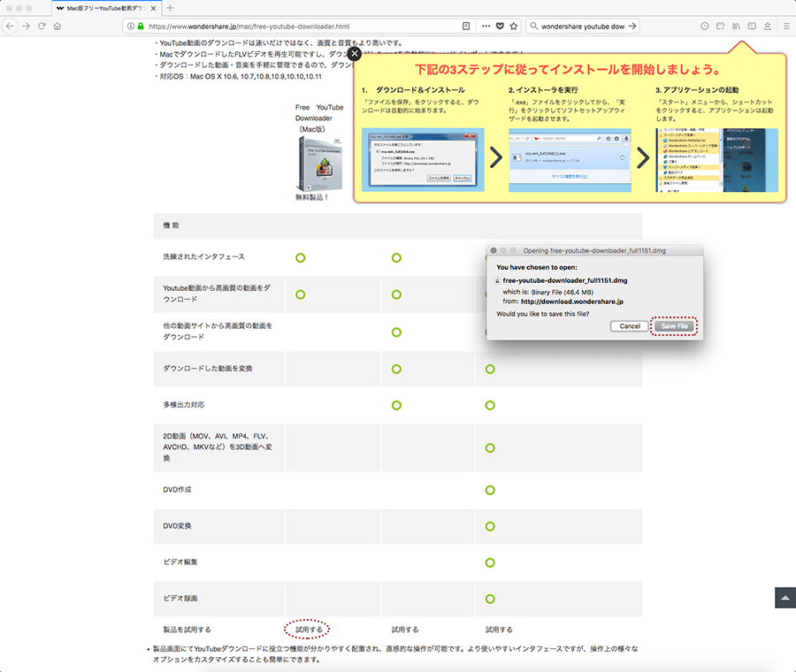Click the green padlock security icon
796x672 pixels.
(141, 26)
